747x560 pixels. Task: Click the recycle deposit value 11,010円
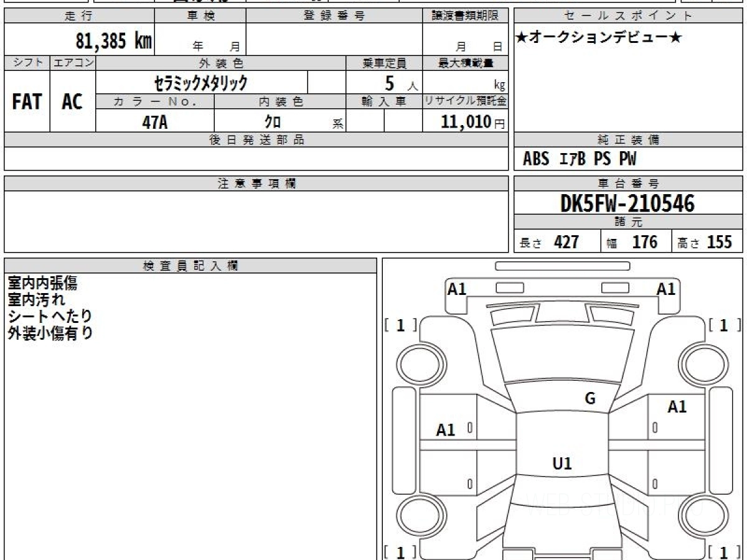tap(473, 122)
